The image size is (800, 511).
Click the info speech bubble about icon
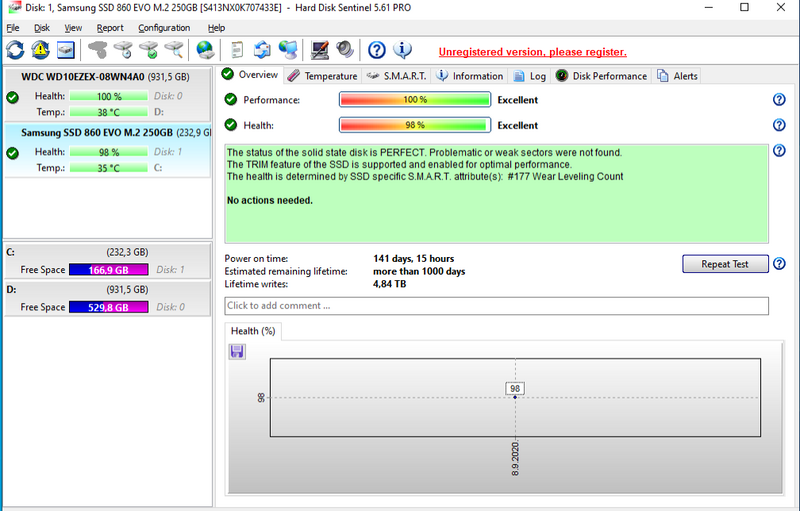coord(403,50)
